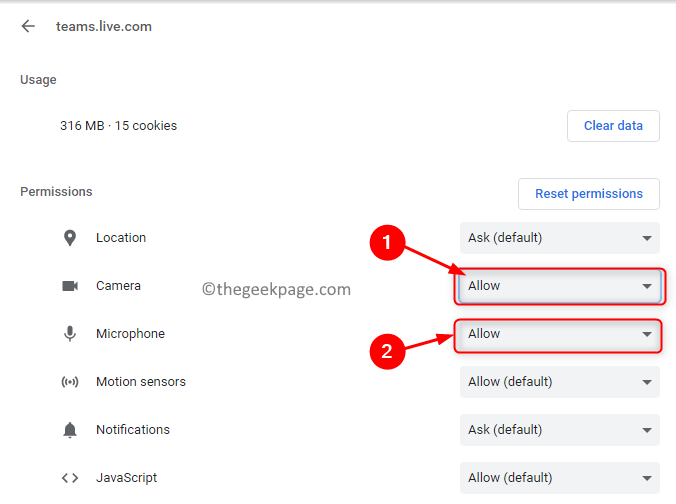Click the Camera label
This screenshot has height=504, width=676.
pos(119,286)
